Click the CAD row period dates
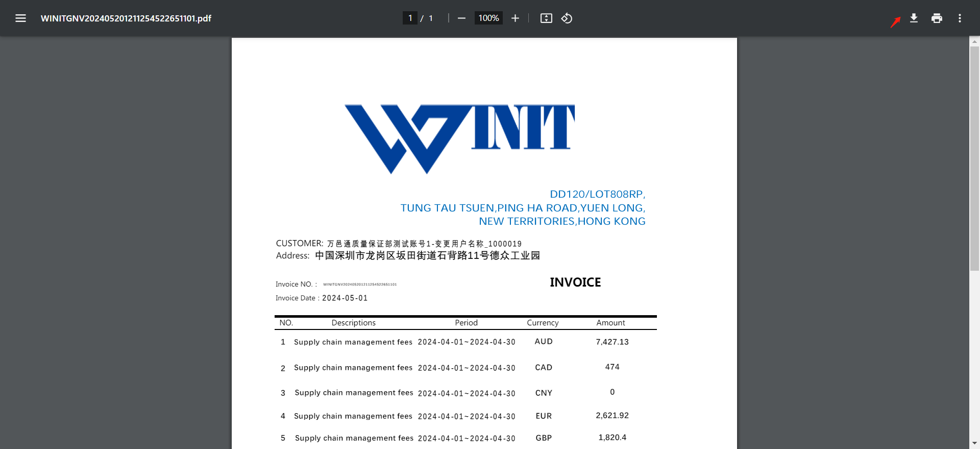Viewport: 980px width, 449px height. 467,368
